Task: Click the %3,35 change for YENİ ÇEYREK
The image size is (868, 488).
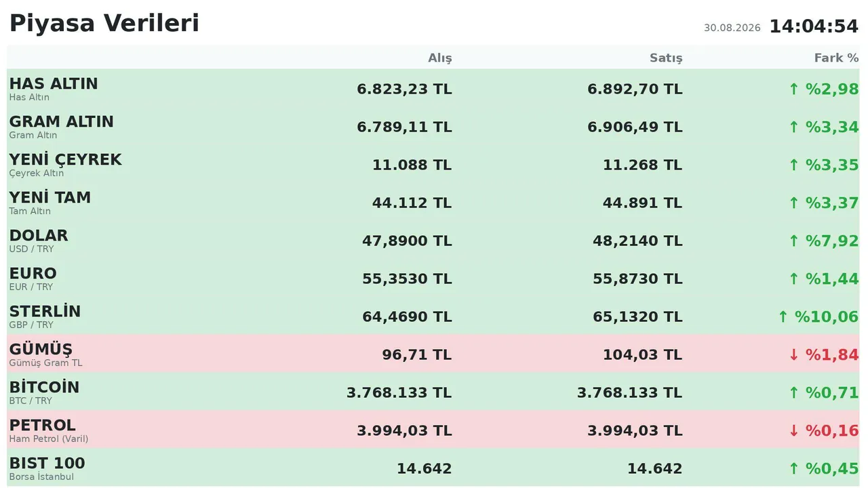Action: click(823, 165)
